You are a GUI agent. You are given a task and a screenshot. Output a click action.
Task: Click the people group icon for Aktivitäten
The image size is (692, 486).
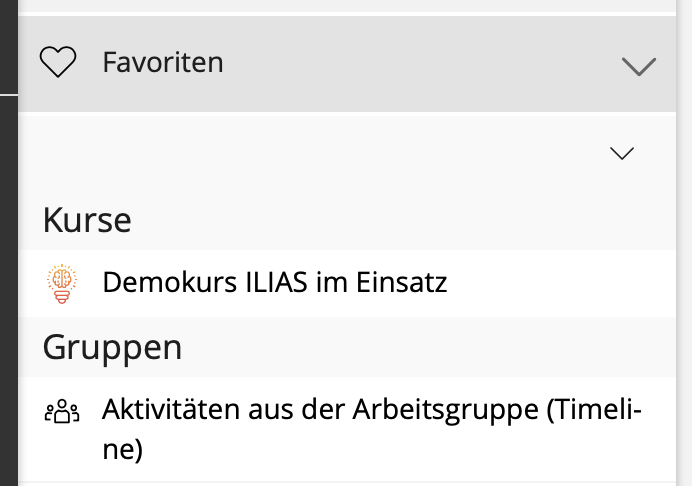click(62, 410)
